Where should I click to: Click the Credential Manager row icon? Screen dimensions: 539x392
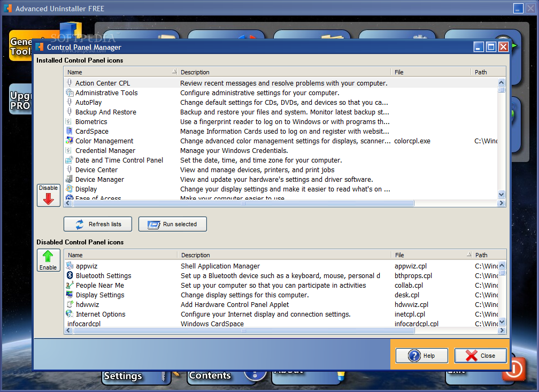click(69, 150)
